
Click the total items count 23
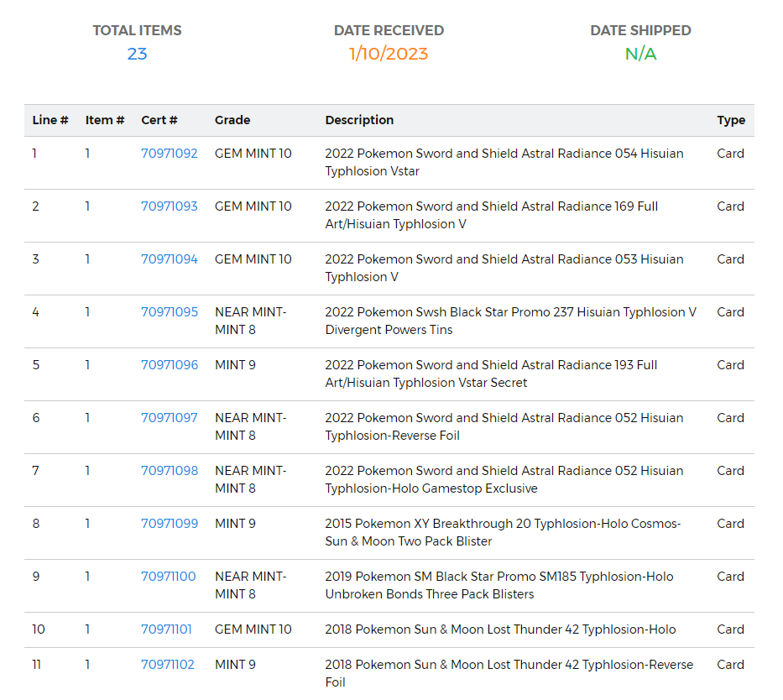click(137, 54)
